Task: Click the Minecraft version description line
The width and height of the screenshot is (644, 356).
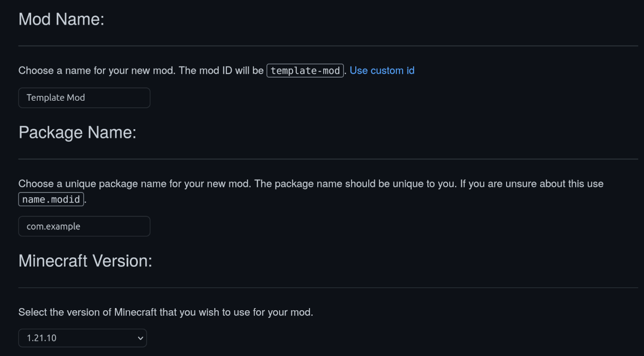Action: 166,312
